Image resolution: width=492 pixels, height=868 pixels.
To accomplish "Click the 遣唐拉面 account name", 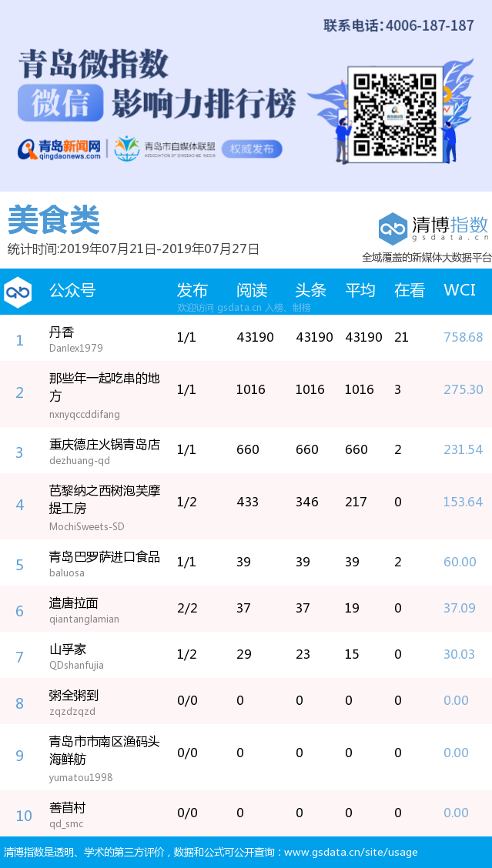I will [x=74, y=603].
